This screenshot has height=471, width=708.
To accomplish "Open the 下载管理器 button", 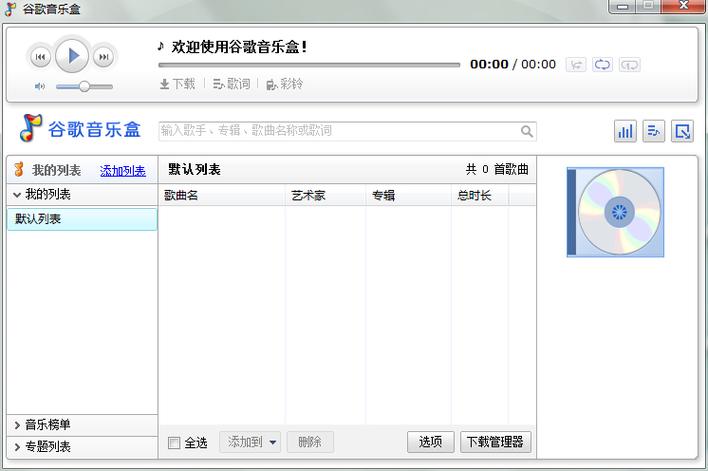I will tap(496, 442).
